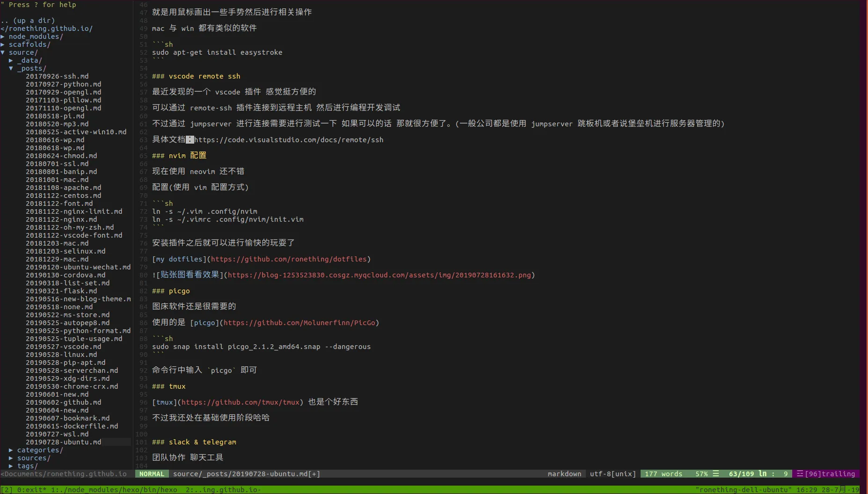Expand the _data folder arrow
The height and width of the screenshot is (494, 868).
point(11,60)
